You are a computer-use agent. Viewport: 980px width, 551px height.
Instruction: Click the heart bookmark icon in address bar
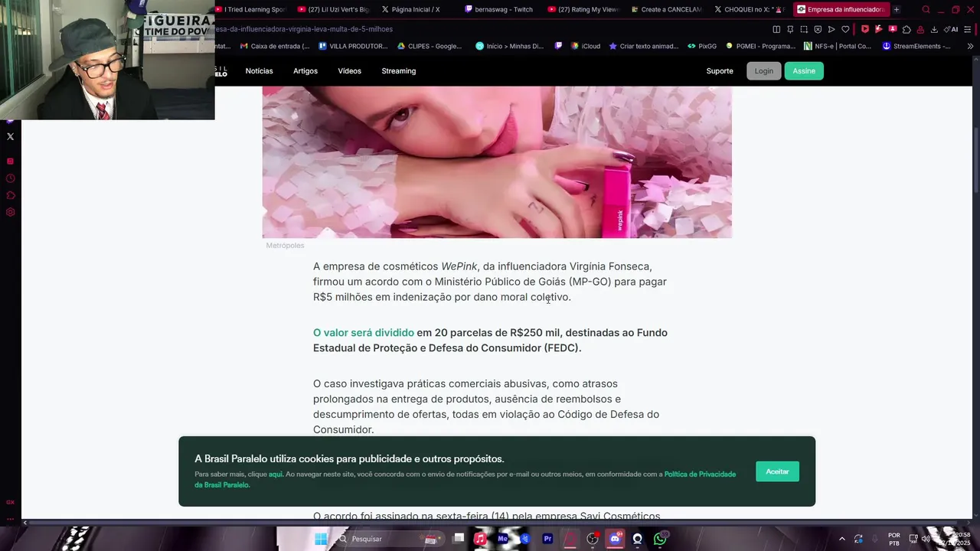pos(845,29)
